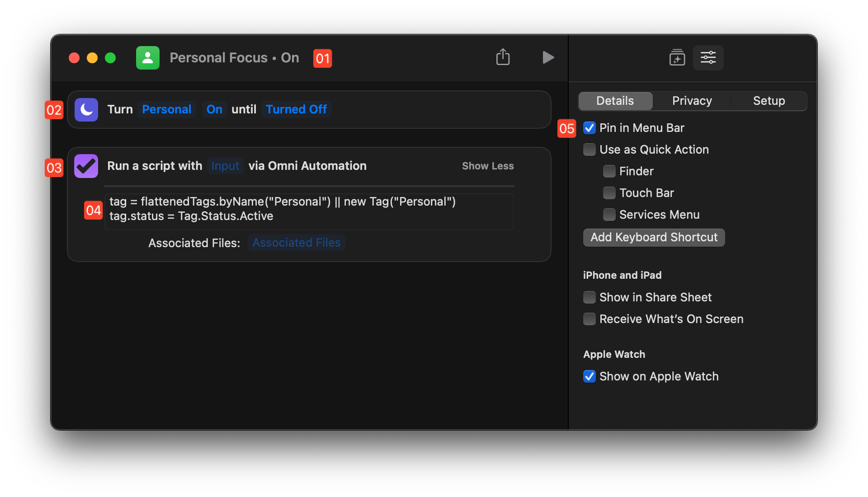Screen dimensions: 868x497
Task: Select the Finder quick action option
Action: [x=608, y=172]
